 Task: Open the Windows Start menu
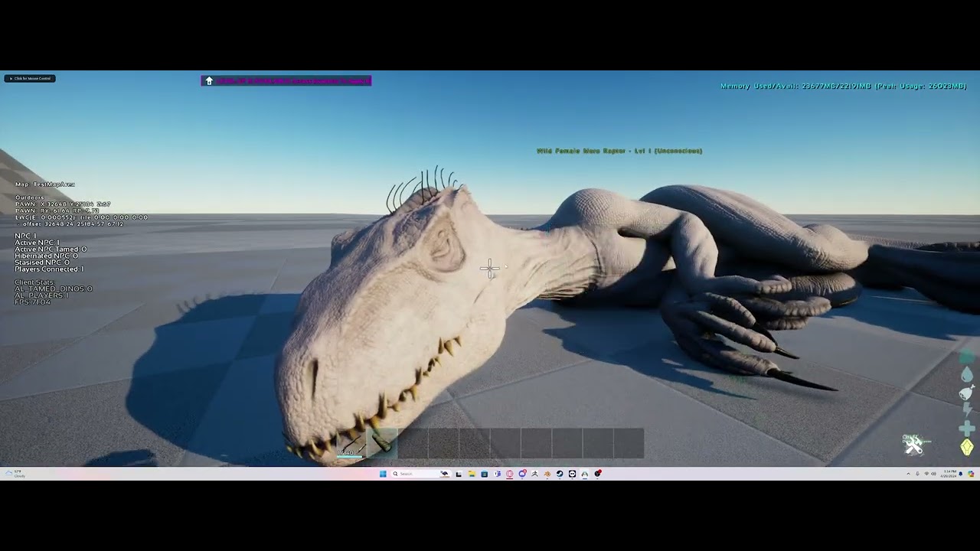(x=383, y=474)
